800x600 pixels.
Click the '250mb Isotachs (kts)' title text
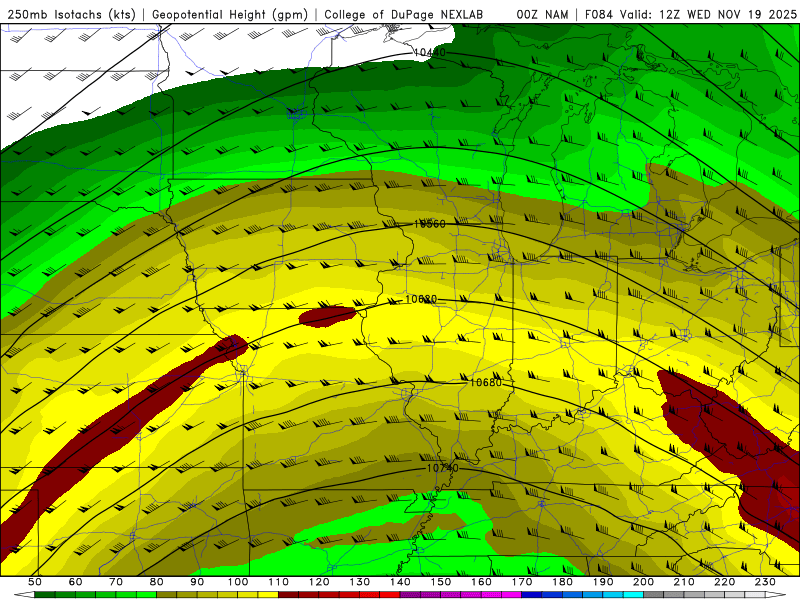(72, 15)
